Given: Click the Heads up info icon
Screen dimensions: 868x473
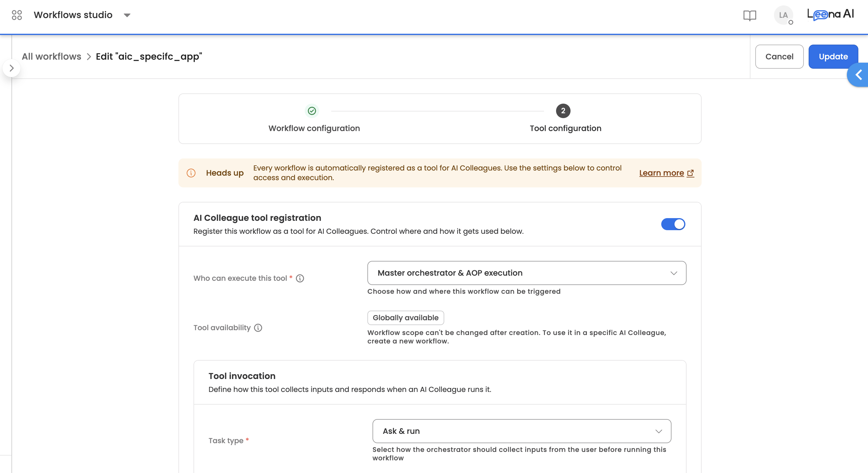Looking at the screenshot, I should click(x=191, y=173).
